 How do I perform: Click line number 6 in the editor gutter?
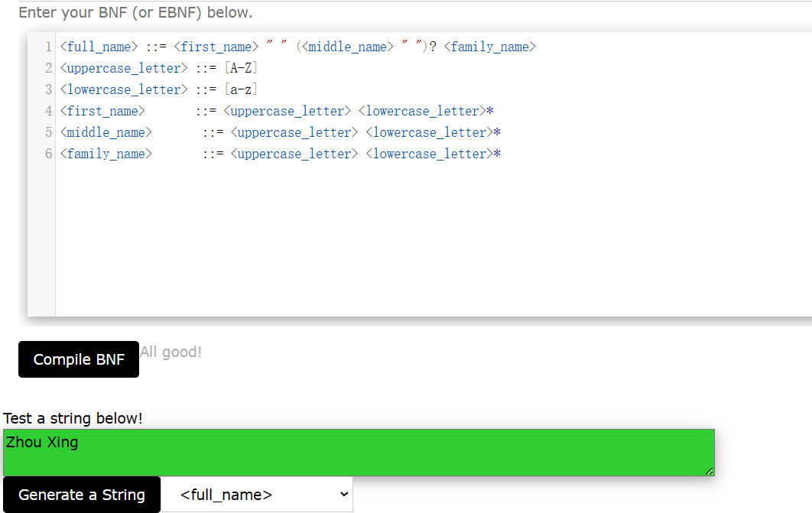pyautogui.click(x=49, y=154)
